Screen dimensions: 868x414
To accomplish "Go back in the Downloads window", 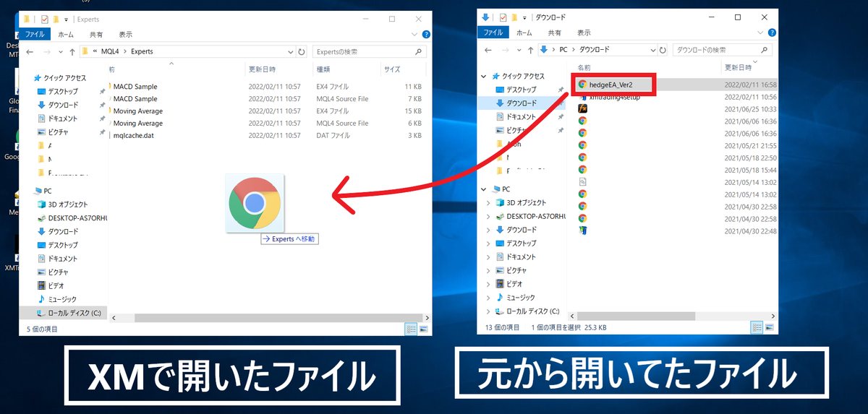I will coord(488,50).
